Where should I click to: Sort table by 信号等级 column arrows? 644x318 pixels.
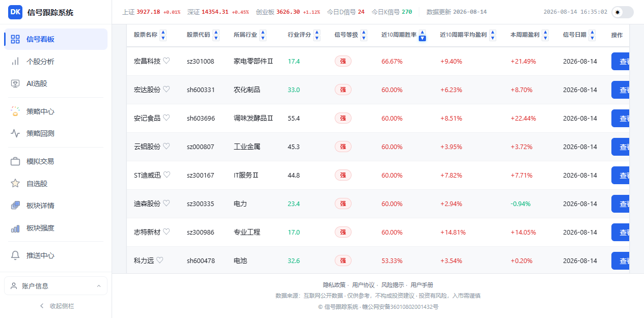pos(364,35)
